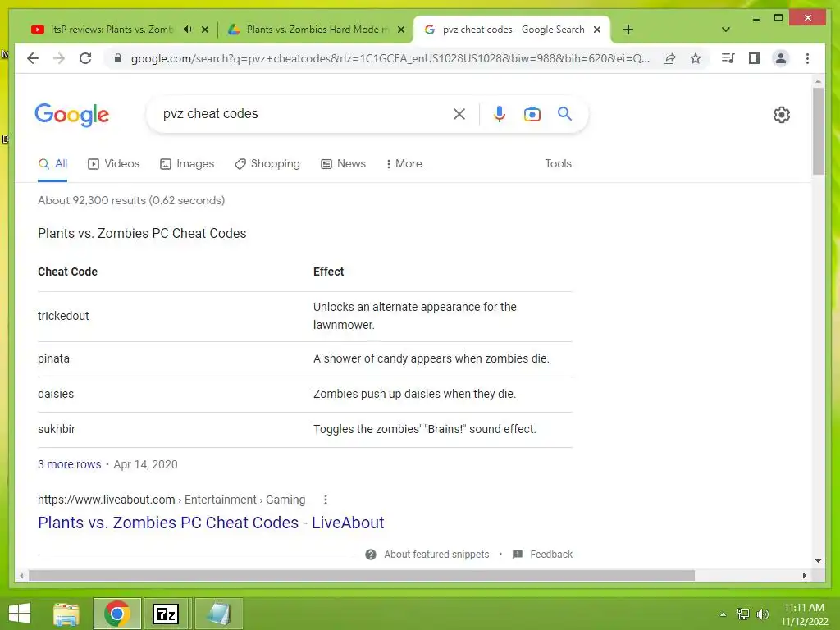The height and width of the screenshot is (630, 840).
Task: Send snippet Feedback
Action: tap(551, 555)
